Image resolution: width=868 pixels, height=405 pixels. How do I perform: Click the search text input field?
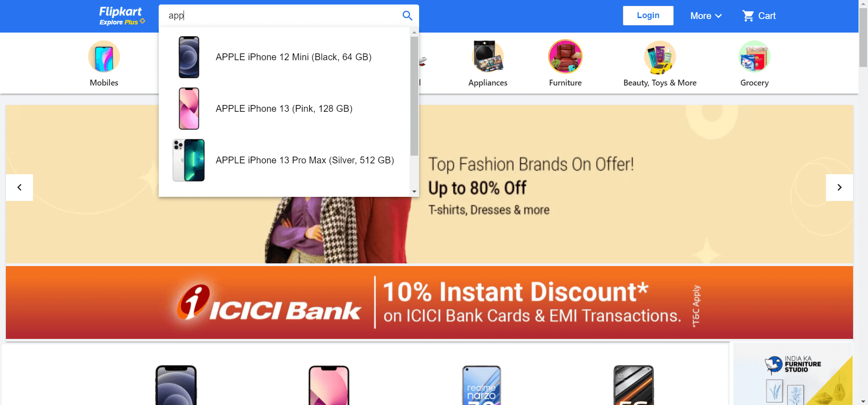coord(280,16)
